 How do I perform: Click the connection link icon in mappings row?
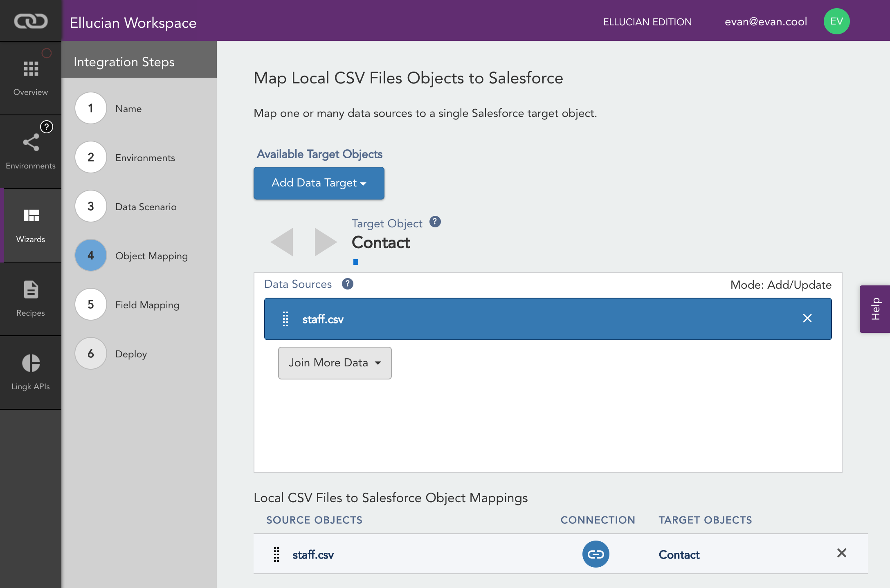click(x=596, y=554)
